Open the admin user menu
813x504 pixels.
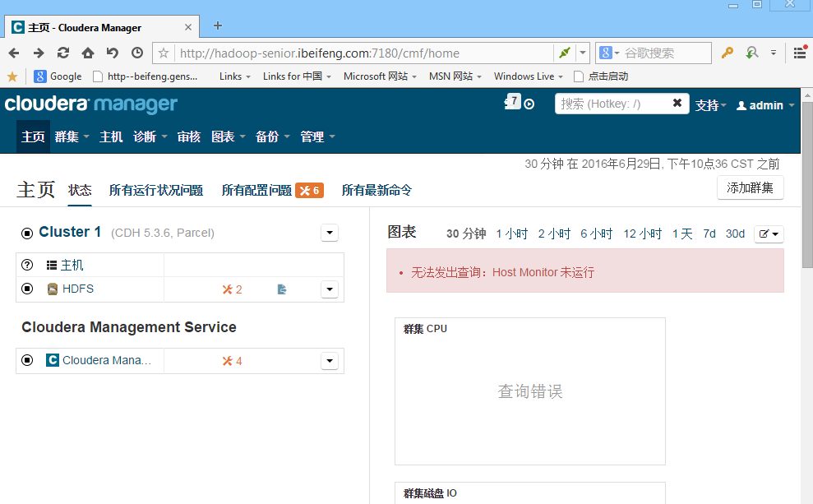pyautogui.click(x=765, y=105)
